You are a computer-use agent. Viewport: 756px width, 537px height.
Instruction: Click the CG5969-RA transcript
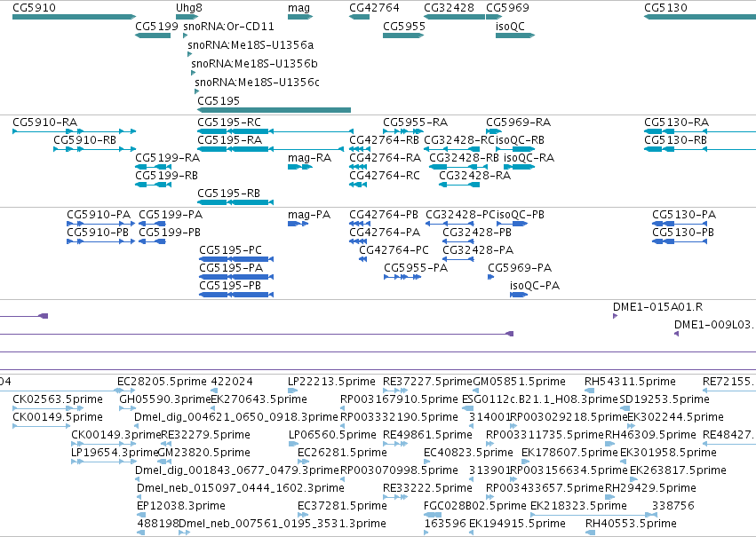(494, 131)
